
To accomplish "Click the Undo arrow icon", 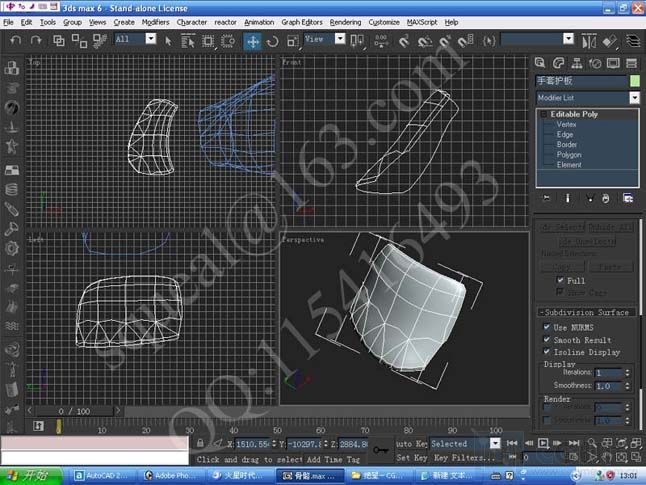I will click(15, 40).
